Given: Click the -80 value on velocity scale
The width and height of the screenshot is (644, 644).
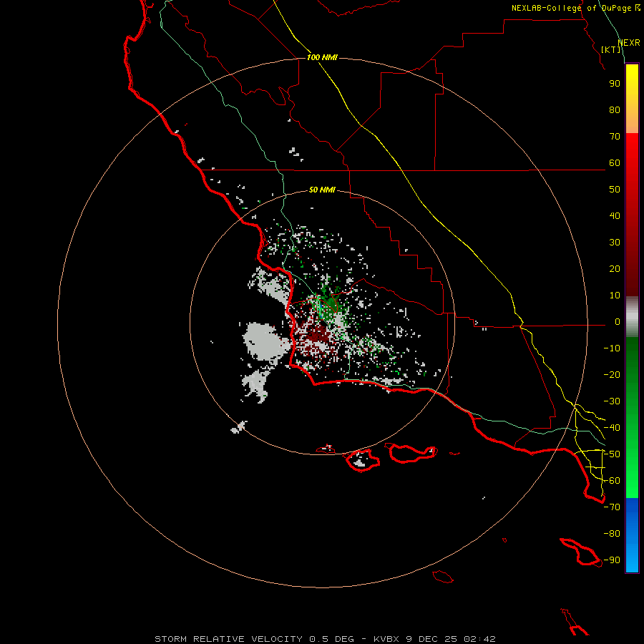Looking at the screenshot, I should 612,534.
